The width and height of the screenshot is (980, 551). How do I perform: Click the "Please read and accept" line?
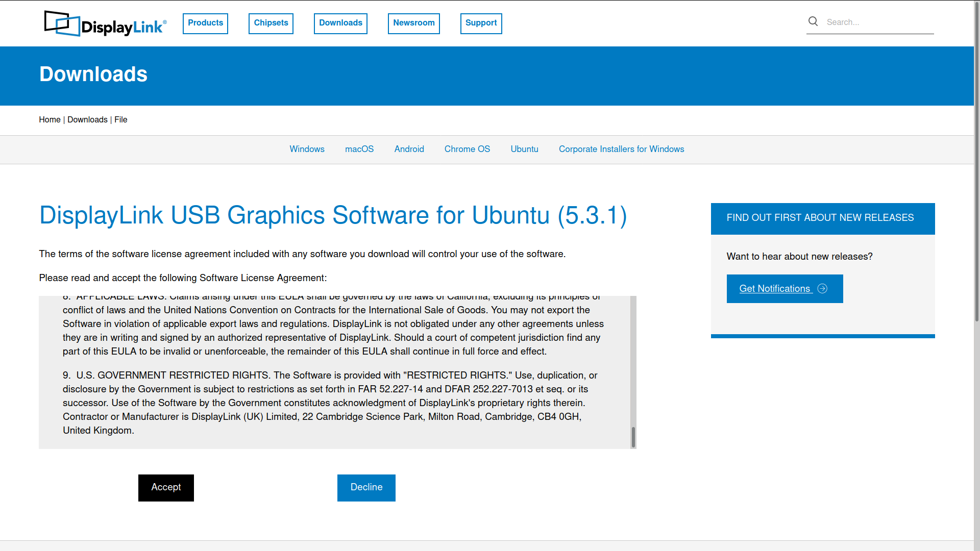click(x=183, y=278)
